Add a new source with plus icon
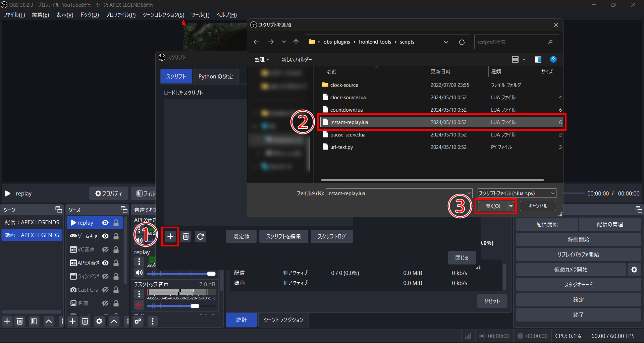The image size is (644, 343). click(72, 321)
